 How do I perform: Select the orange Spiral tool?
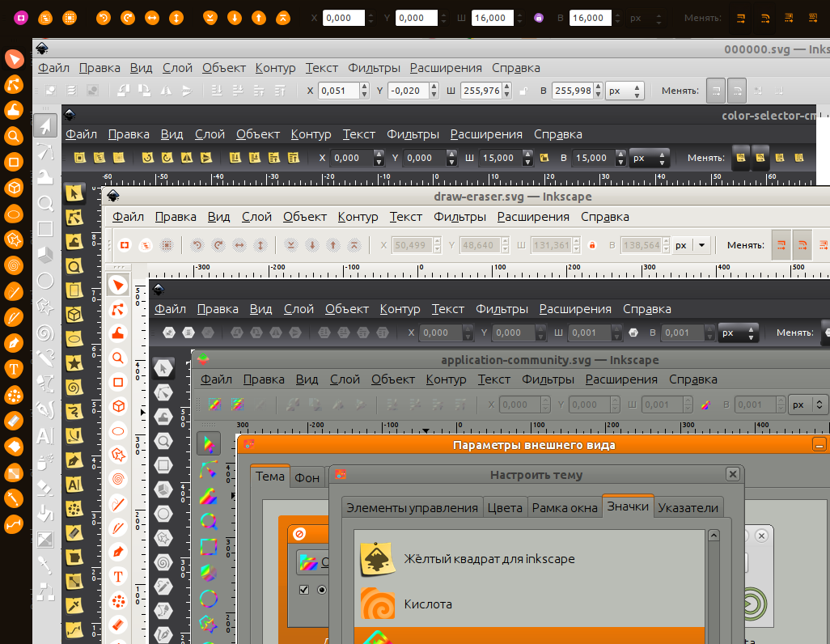(x=14, y=265)
